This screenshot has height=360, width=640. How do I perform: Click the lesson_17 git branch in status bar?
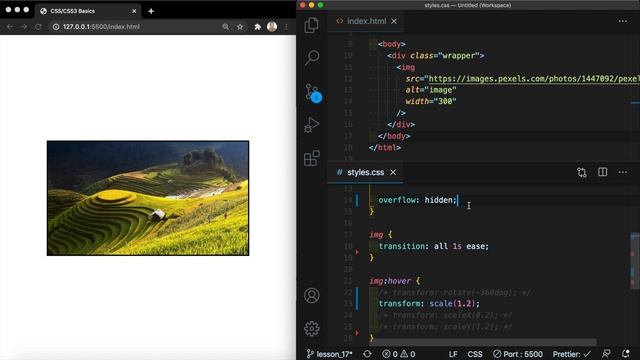coord(330,354)
